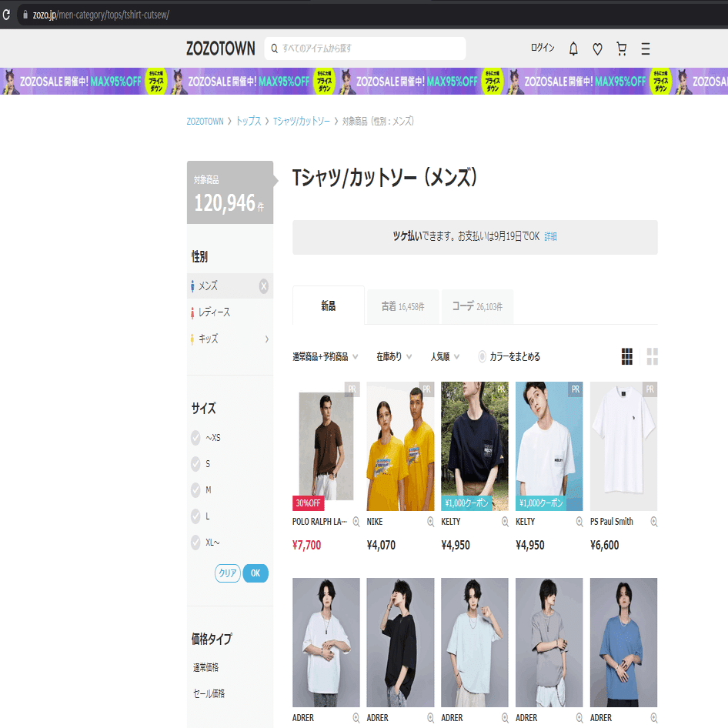Click the ¥4,070 NIKE price
The width and height of the screenshot is (728, 728).
pyautogui.click(x=381, y=545)
